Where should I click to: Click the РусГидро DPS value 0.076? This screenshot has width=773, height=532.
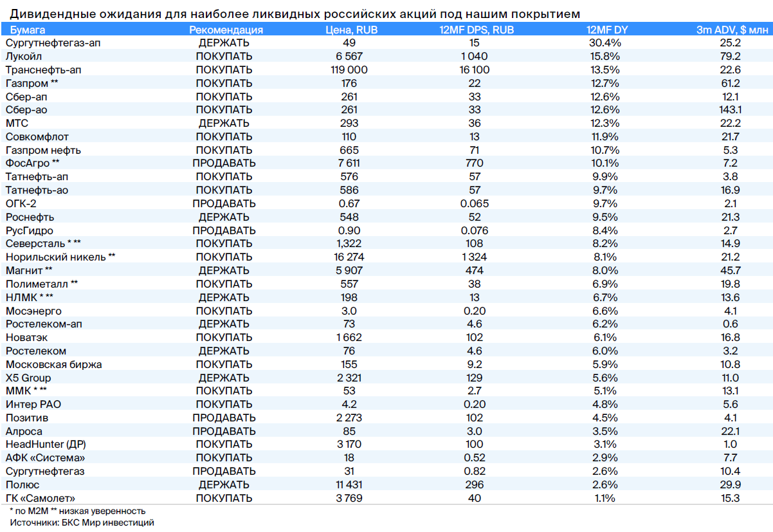point(474,231)
